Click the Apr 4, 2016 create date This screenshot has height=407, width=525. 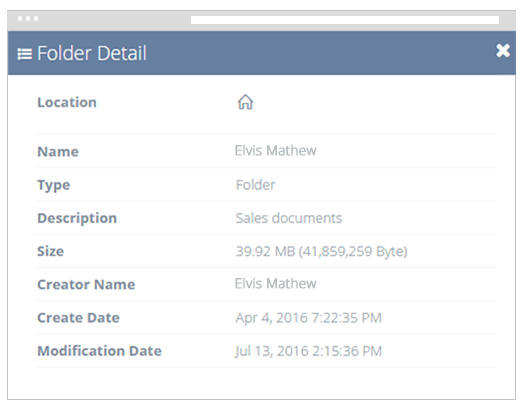tap(308, 318)
